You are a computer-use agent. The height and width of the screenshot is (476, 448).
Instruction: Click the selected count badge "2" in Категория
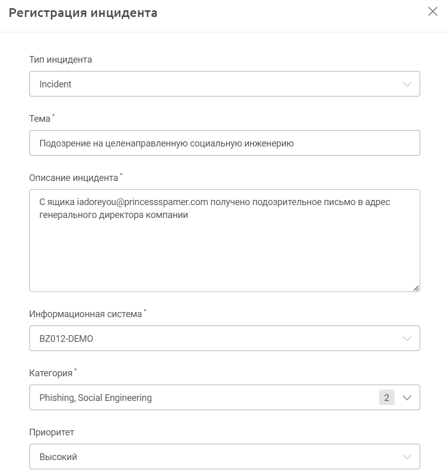point(387,397)
